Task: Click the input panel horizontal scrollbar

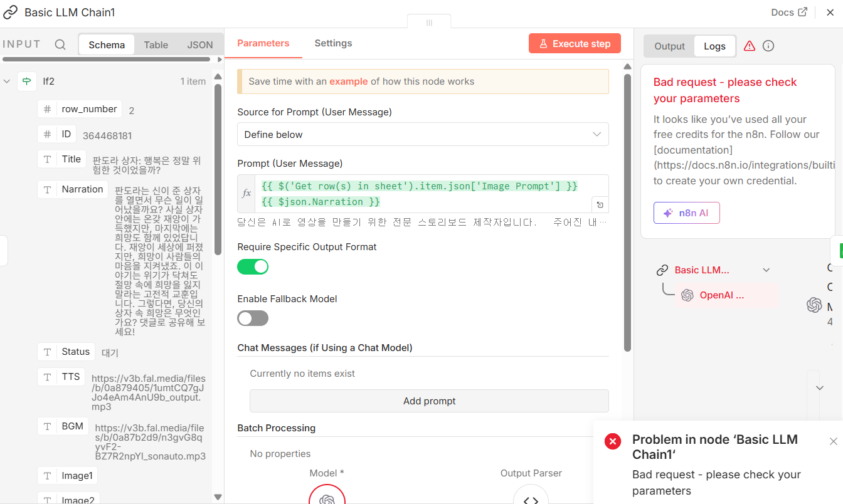Action: coord(107,60)
